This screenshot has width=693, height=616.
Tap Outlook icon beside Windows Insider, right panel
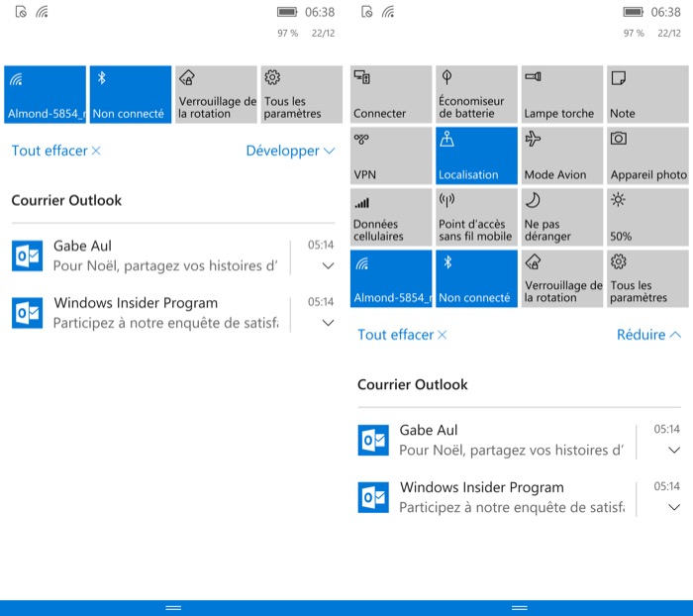[373, 497]
